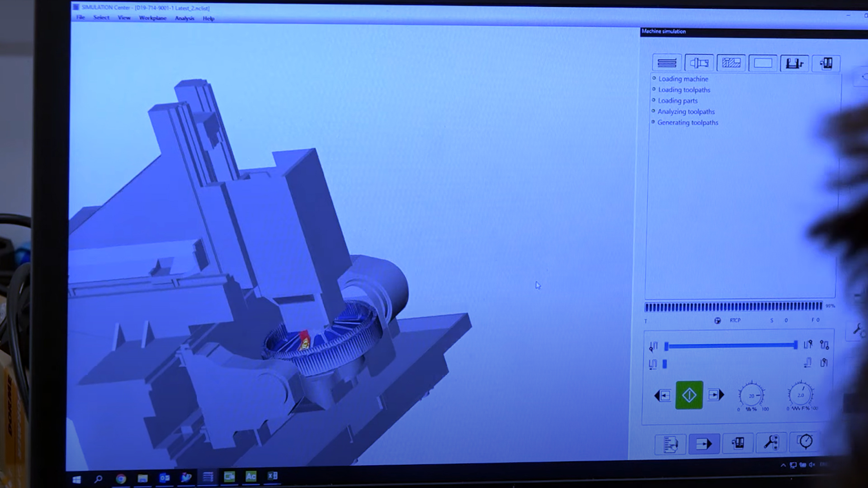Click the simulation position slider track

click(x=731, y=346)
